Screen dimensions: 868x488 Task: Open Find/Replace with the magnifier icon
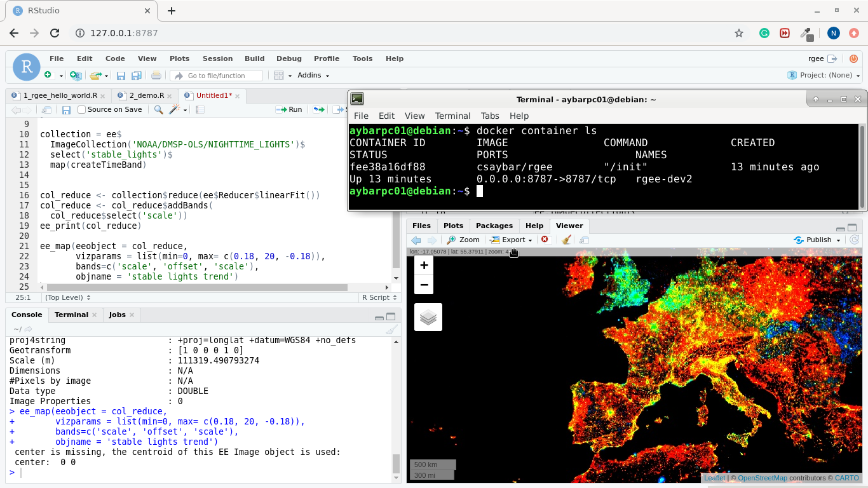[x=157, y=109]
